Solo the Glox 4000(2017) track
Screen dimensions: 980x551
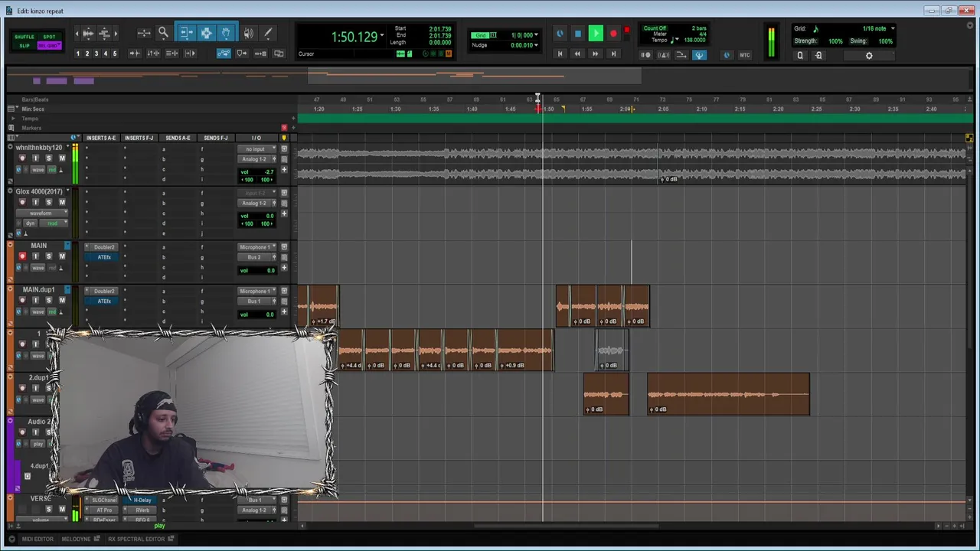pyautogui.click(x=48, y=202)
